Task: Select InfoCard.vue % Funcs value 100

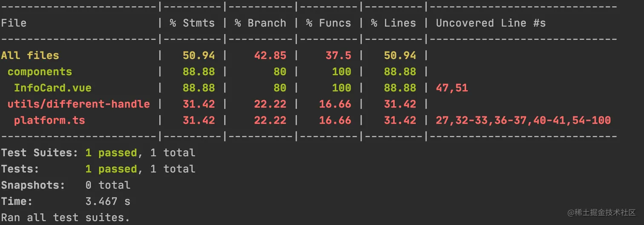Action: point(342,88)
